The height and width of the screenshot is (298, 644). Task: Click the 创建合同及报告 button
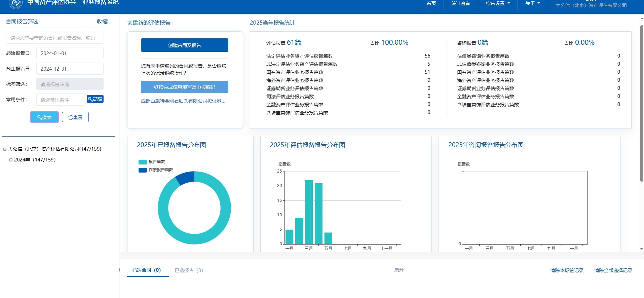(x=184, y=45)
